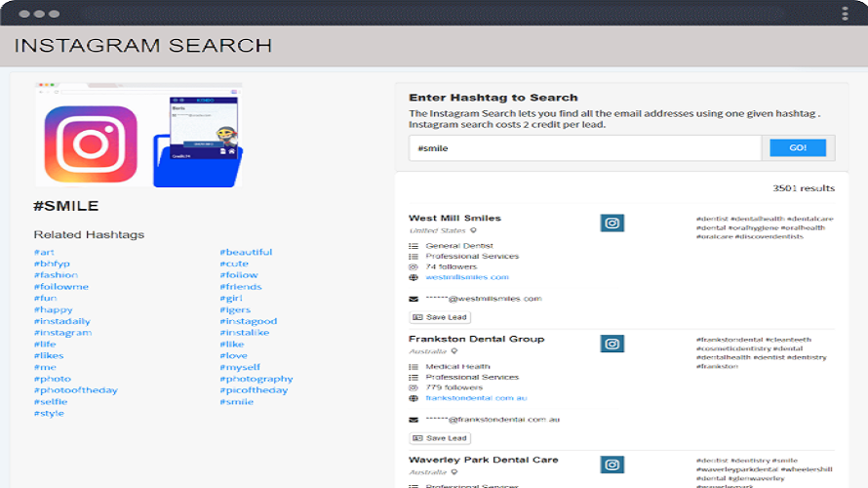The width and height of the screenshot is (868, 488).
Task: Click list icon beside General Dentist
Action: [414, 245]
